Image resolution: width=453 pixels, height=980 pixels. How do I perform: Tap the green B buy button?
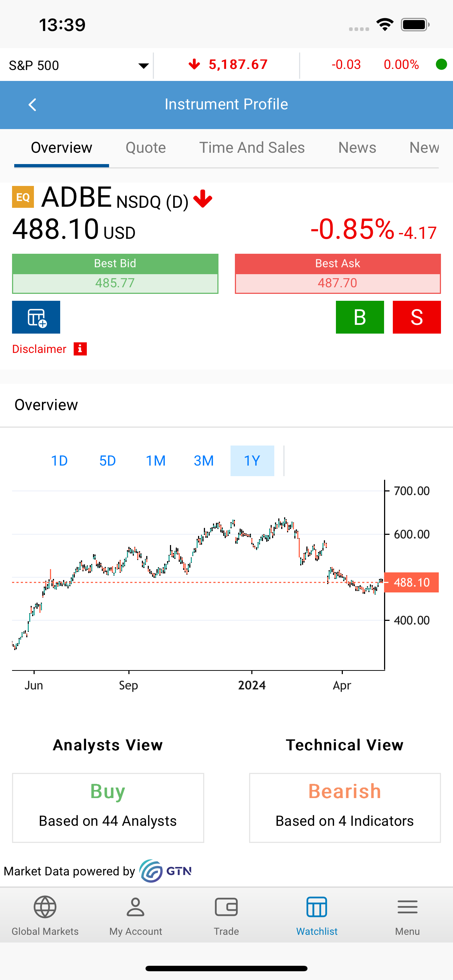[360, 317]
